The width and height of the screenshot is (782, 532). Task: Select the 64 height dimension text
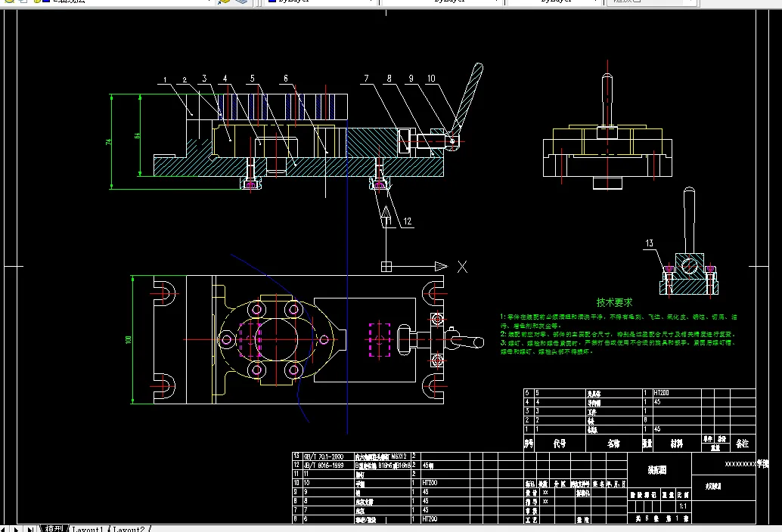click(x=137, y=135)
